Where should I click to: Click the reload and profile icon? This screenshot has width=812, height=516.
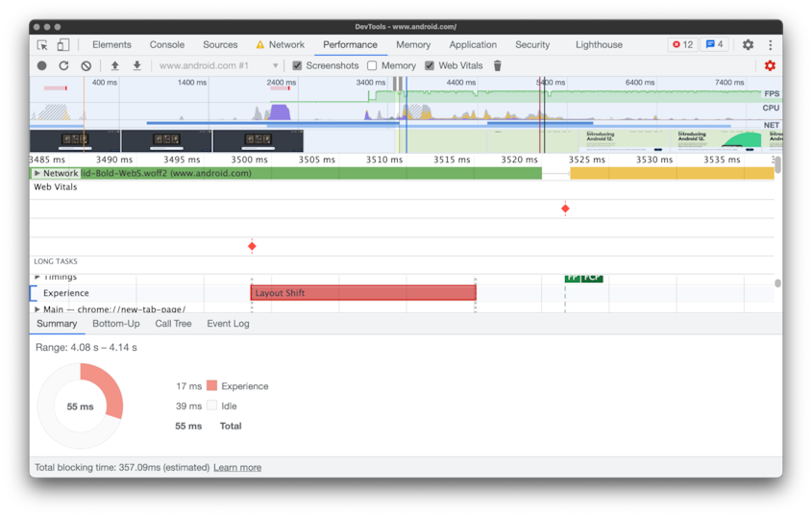tap(64, 66)
